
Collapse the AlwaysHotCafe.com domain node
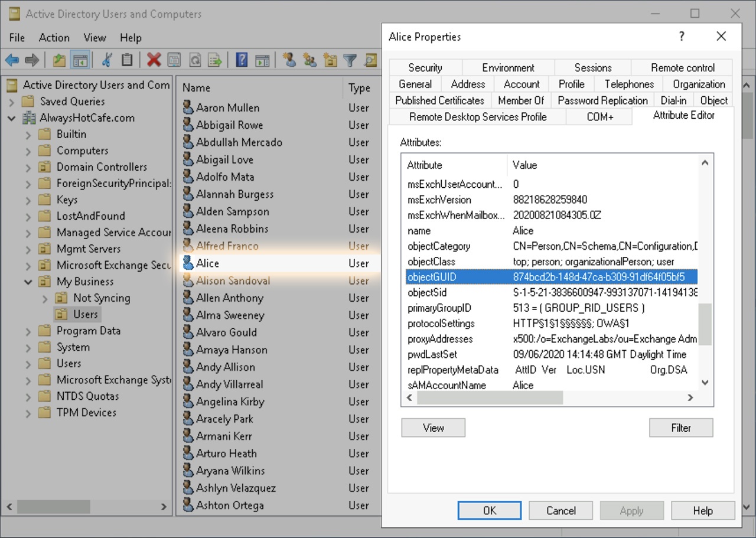click(12, 118)
